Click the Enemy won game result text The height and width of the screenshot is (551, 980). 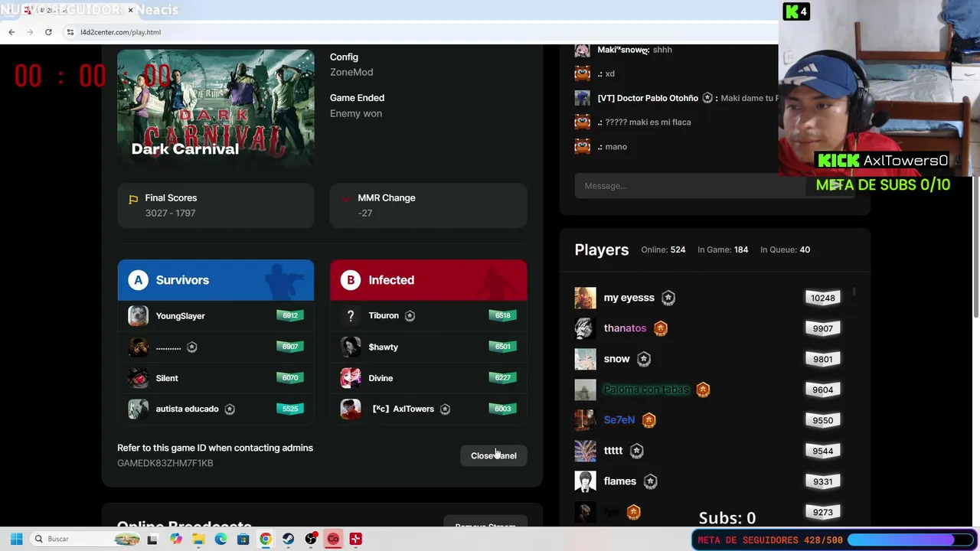click(356, 113)
